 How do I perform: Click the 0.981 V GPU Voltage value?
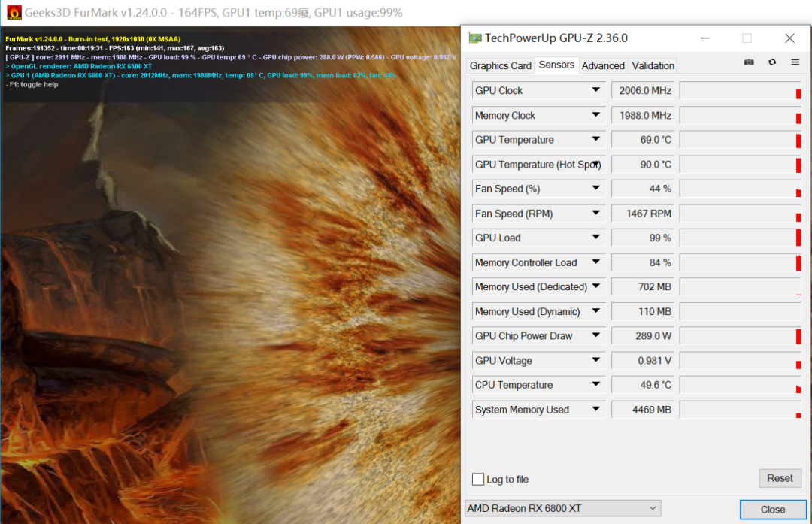click(x=643, y=360)
